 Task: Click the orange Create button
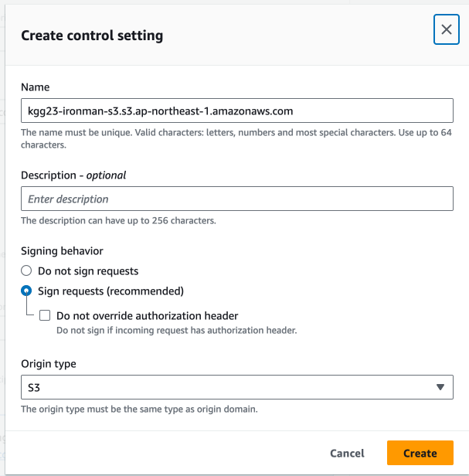click(x=420, y=453)
